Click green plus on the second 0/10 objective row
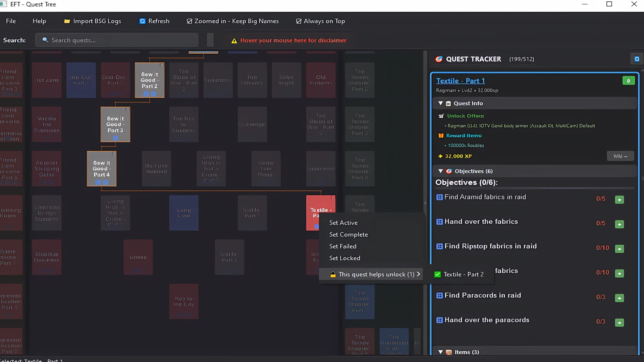This screenshot has width=644, height=362. point(620,274)
